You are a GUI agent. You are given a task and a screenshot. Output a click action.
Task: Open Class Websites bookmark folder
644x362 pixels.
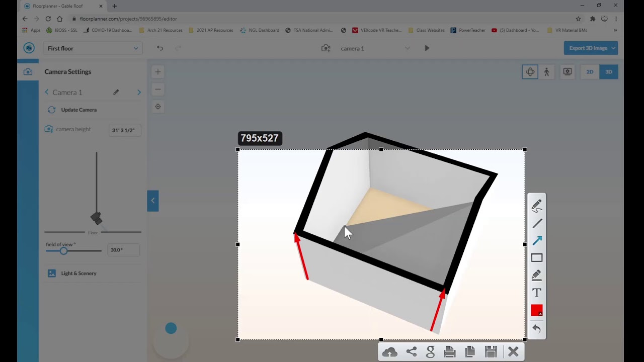pos(426,30)
